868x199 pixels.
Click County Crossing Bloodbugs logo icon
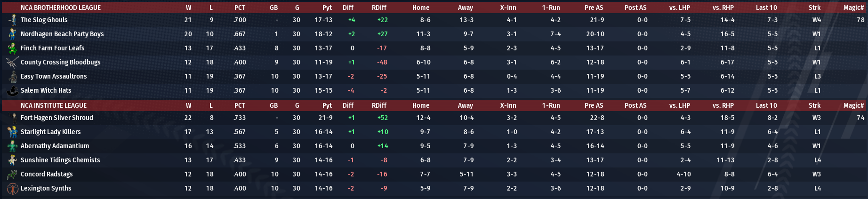[x=12, y=62]
